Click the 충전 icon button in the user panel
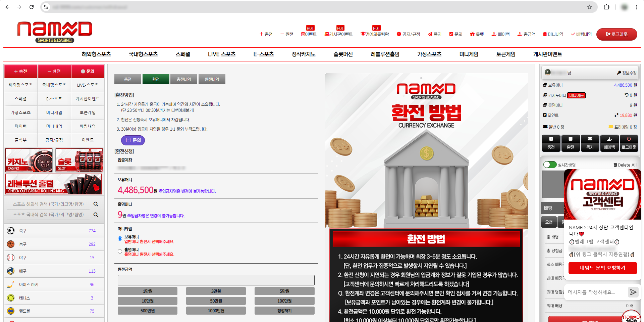Image resolution: width=644 pixels, height=322 pixels. click(x=551, y=143)
